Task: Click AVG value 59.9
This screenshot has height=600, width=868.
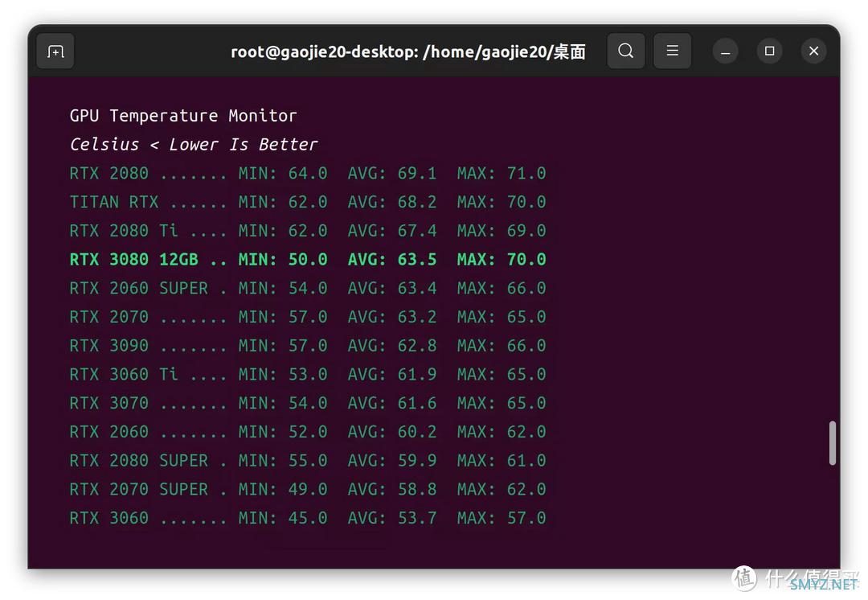Action: coord(417,461)
